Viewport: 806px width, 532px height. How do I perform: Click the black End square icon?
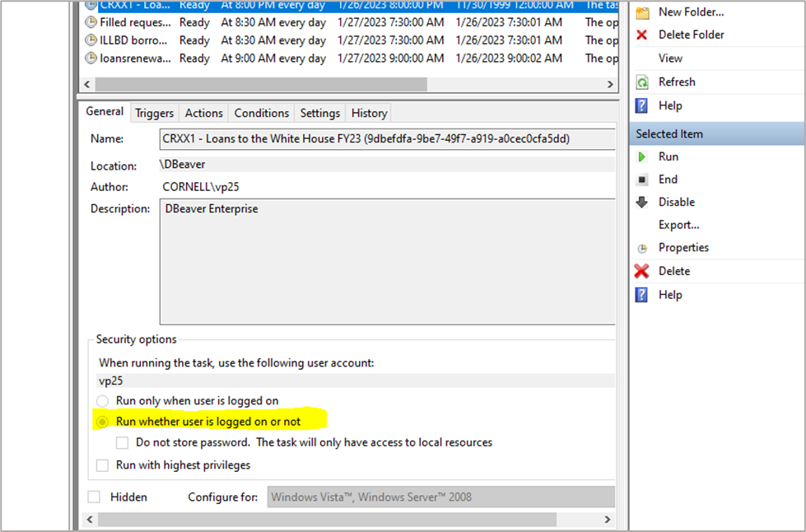pos(642,180)
